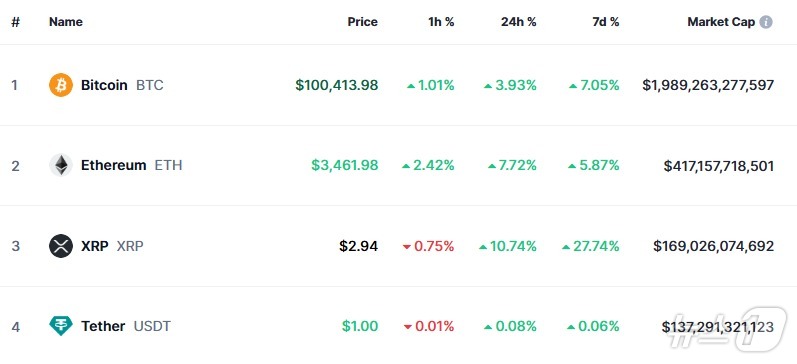The width and height of the screenshot is (797, 364).
Task: Click the Bitcoin orange logo icon
Action: pos(61,85)
